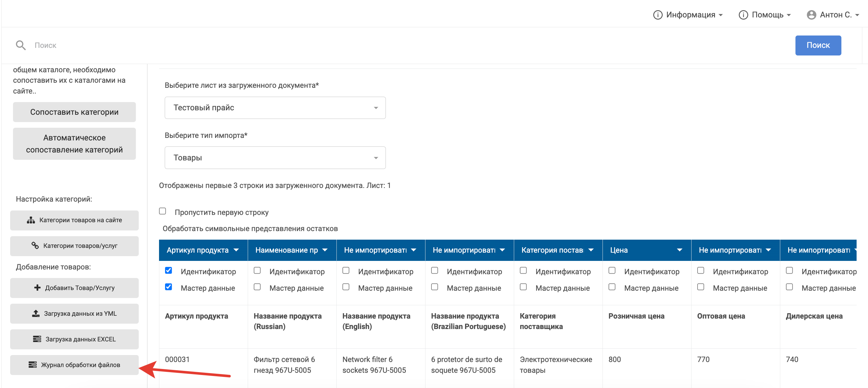Image resolution: width=868 pixels, height=388 pixels.
Task: Open the import type dropdown showing Товары
Action: point(275,158)
